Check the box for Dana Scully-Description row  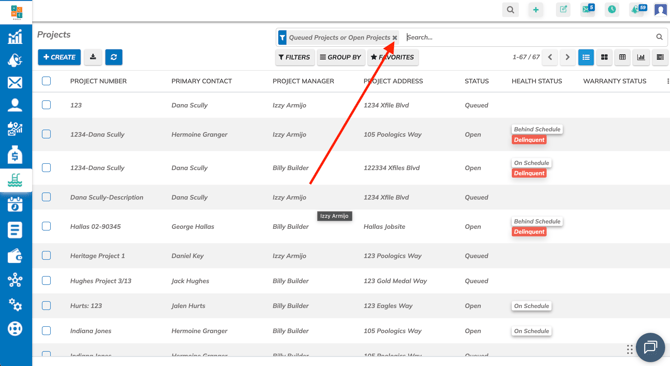(x=46, y=197)
